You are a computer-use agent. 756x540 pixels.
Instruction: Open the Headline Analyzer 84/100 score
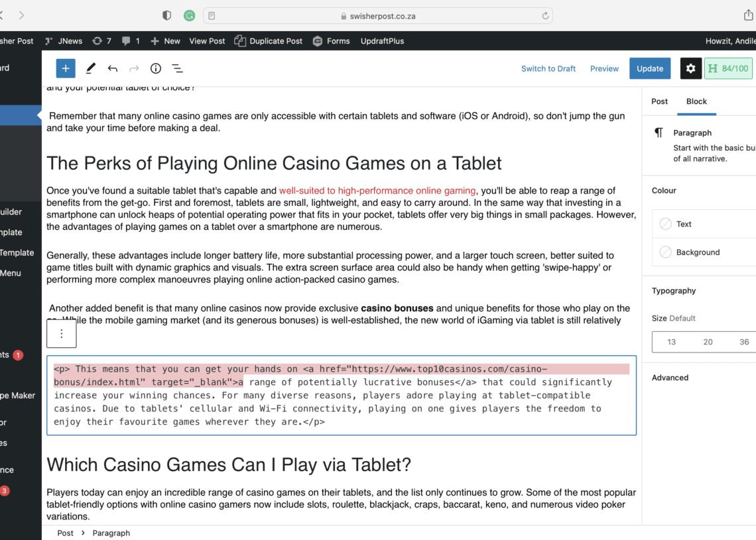tap(727, 68)
